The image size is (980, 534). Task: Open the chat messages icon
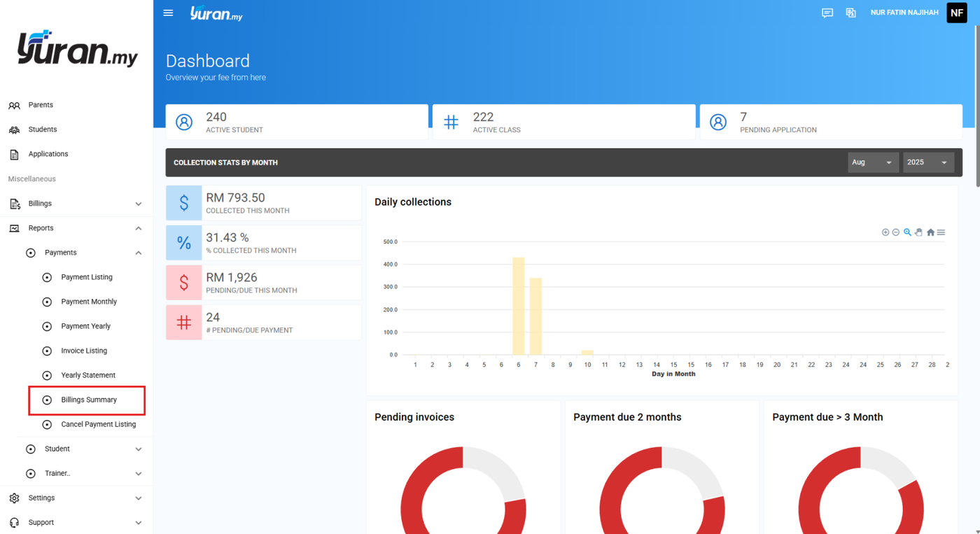click(827, 13)
